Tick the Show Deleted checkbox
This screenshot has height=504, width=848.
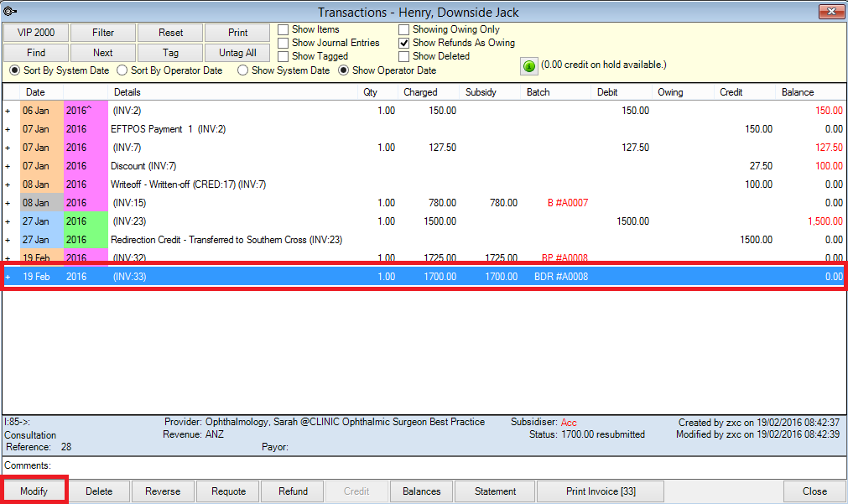[403, 57]
